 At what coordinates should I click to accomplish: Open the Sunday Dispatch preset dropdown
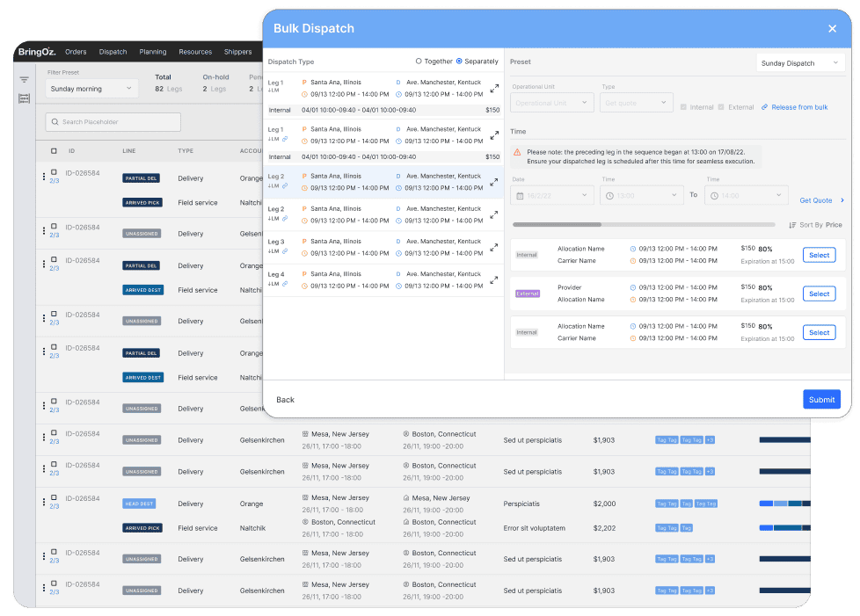click(799, 63)
